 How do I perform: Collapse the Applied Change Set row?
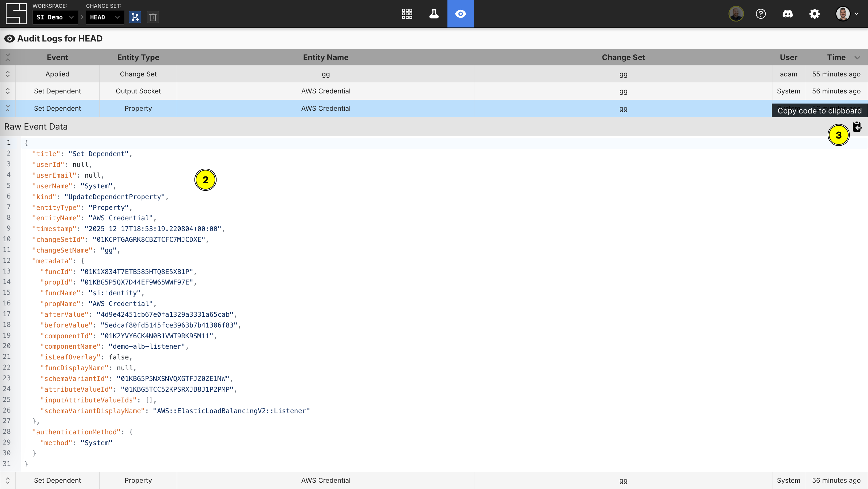pyautogui.click(x=8, y=74)
